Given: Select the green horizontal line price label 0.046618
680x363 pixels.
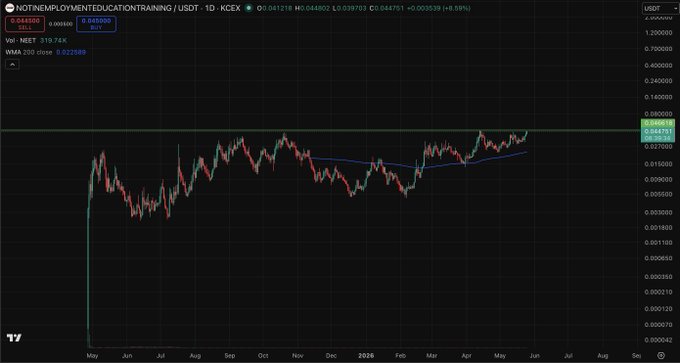Looking at the screenshot, I should tap(658, 123).
